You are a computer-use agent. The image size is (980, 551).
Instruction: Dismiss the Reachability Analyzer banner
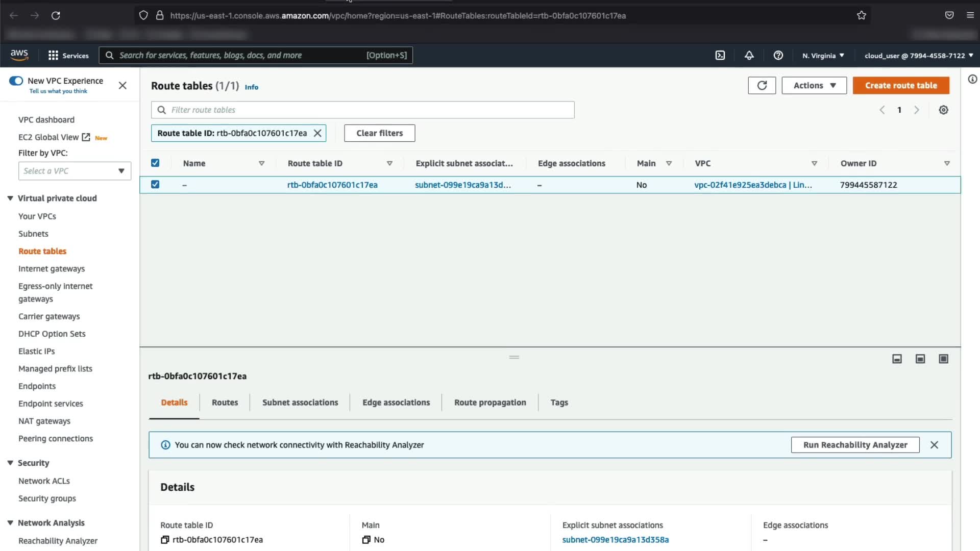pos(934,445)
